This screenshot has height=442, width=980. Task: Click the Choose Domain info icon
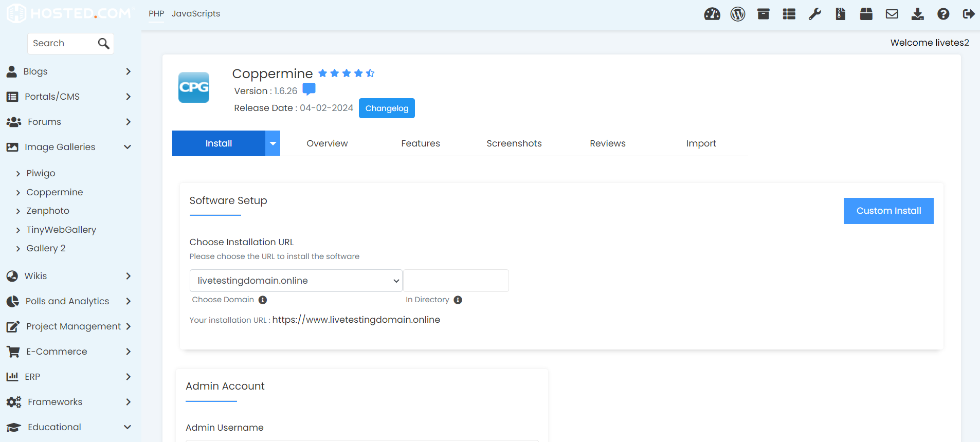click(263, 300)
